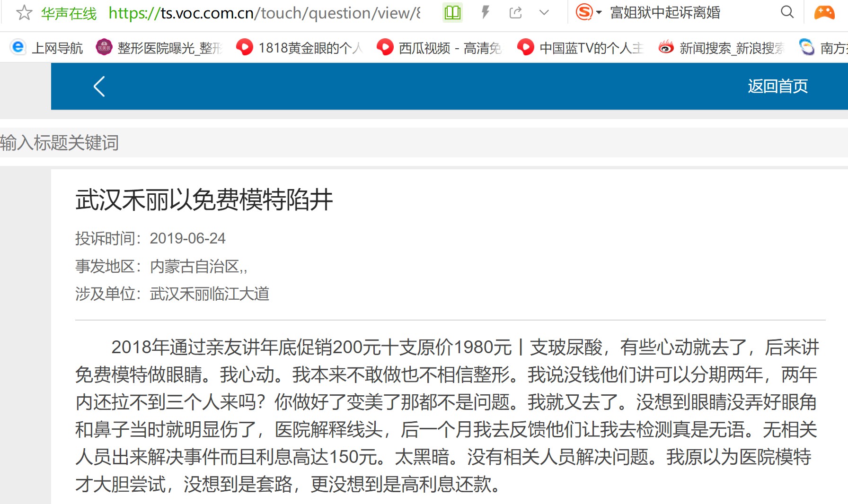Viewport: 848px width, 504px height.
Task: Open 西瓜视频 bookmark
Action: click(x=439, y=48)
